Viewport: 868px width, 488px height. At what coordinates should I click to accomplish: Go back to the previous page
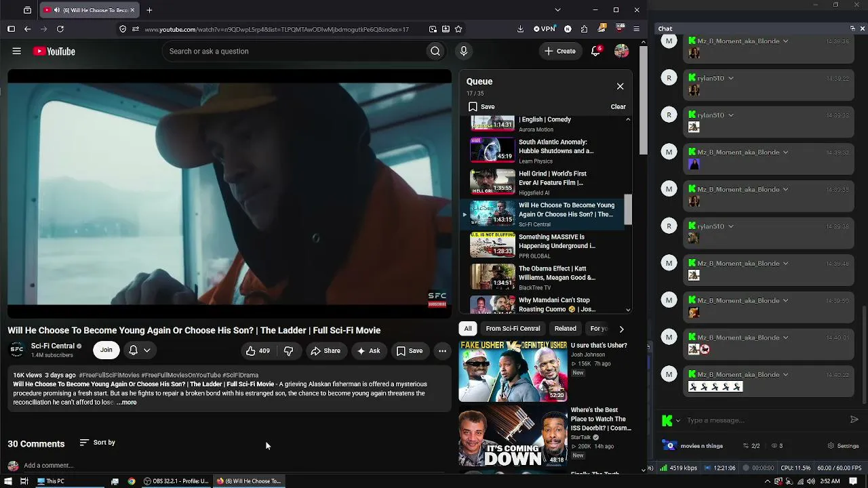[27, 29]
